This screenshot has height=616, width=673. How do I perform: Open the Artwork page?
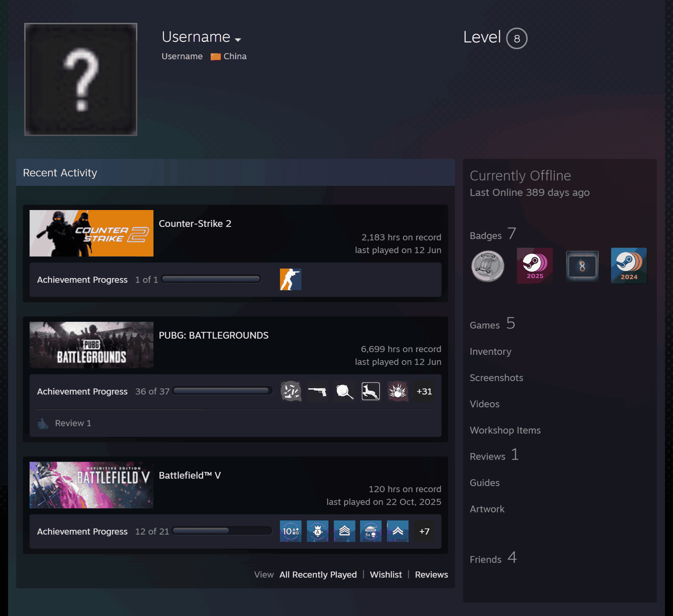coord(487,509)
